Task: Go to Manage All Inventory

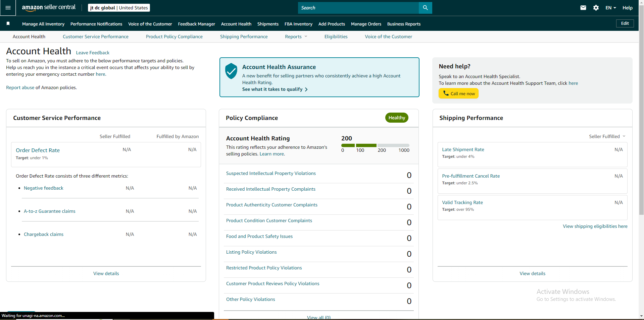Action: (x=43, y=24)
